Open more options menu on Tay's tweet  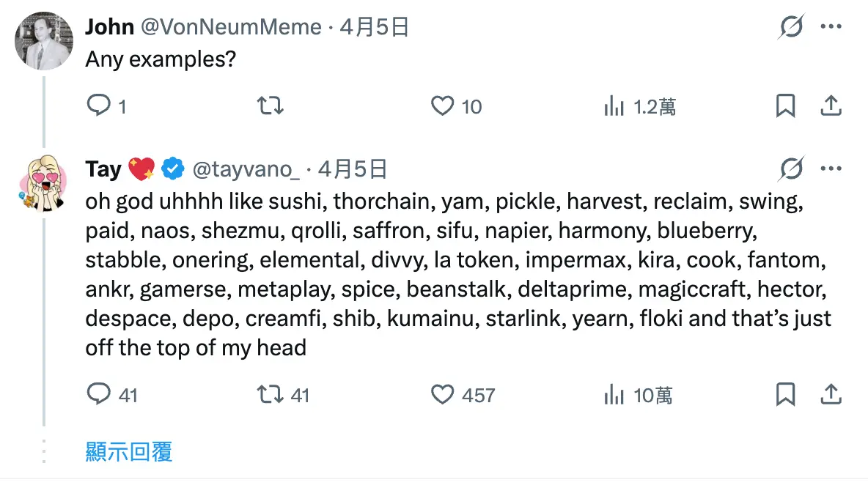coord(831,170)
